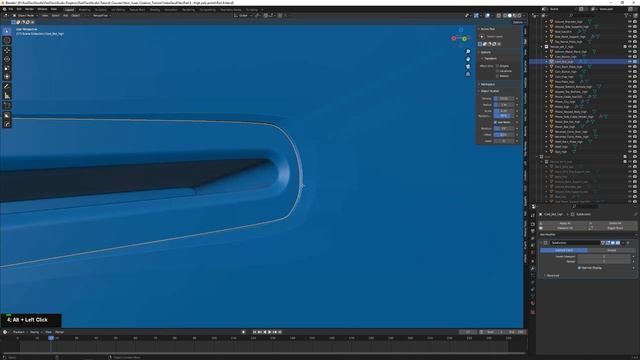Click the viewport pan hand gizmo
This screenshot has height=360, width=640.
click(x=468, y=59)
